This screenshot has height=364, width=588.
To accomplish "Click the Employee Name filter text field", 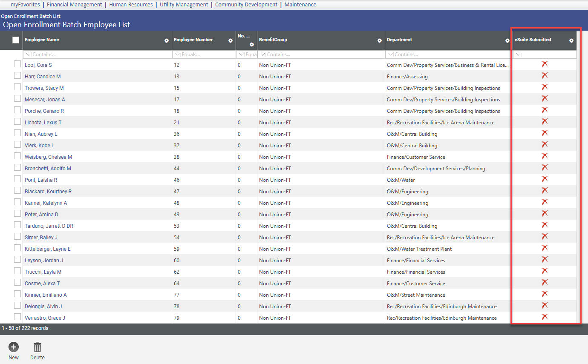I will tap(101, 54).
